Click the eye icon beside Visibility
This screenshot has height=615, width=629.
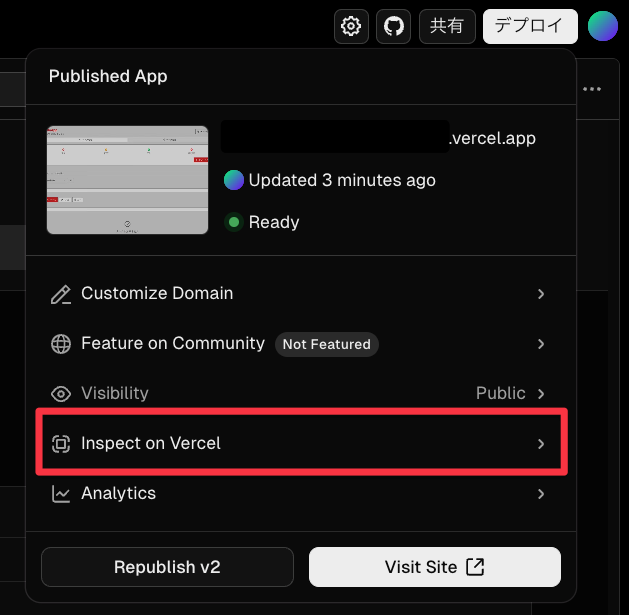[x=61, y=394]
